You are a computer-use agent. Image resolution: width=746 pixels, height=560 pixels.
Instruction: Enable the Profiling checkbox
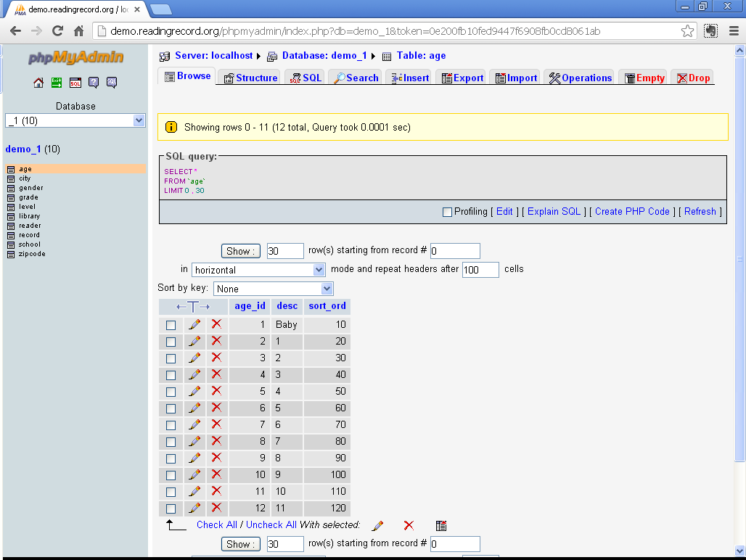tap(447, 212)
